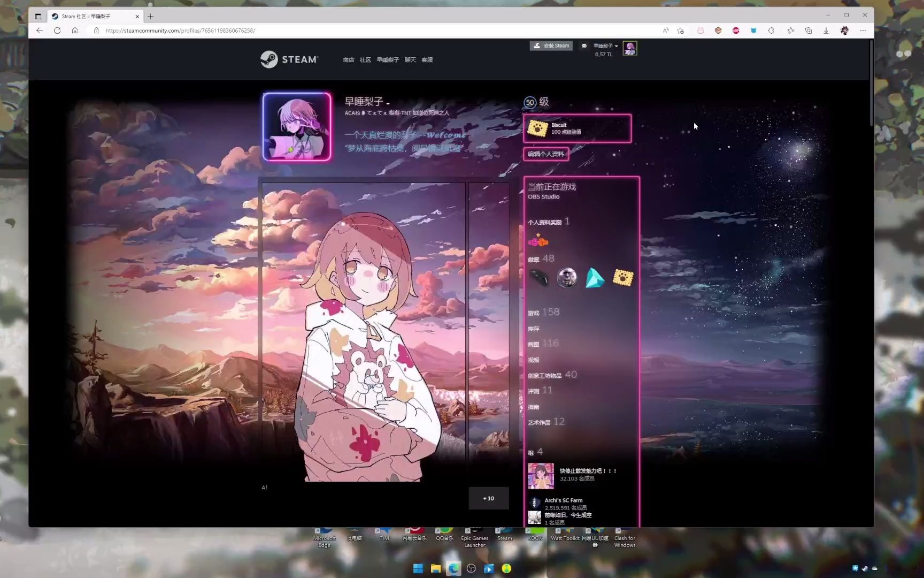The image size is (924, 578).
Task: Open Steam inbox envelope icon
Action: [584, 46]
